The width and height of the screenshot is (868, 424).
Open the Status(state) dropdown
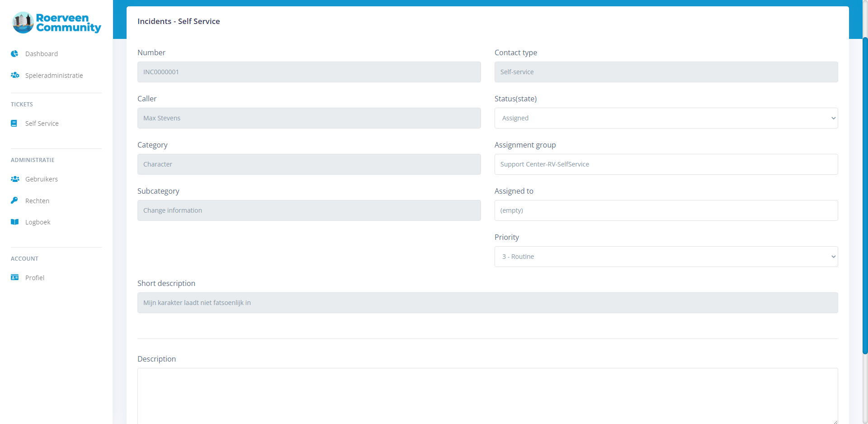[665, 118]
